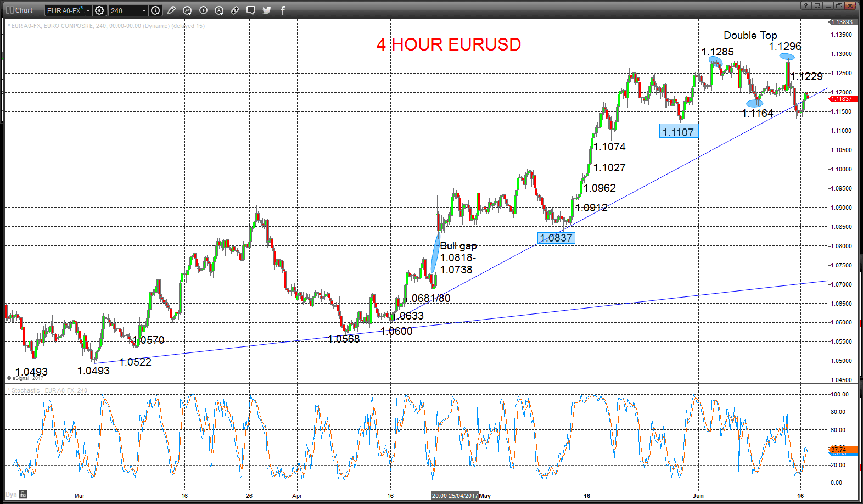Screen dimensions: 863x504
Task: Minimize the chart window
Action: (x=828, y=5)
